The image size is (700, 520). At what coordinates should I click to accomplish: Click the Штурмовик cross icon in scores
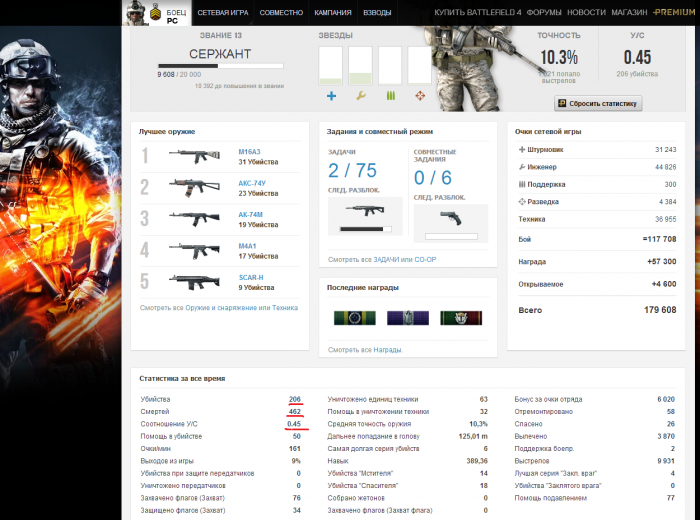point(521,150)
